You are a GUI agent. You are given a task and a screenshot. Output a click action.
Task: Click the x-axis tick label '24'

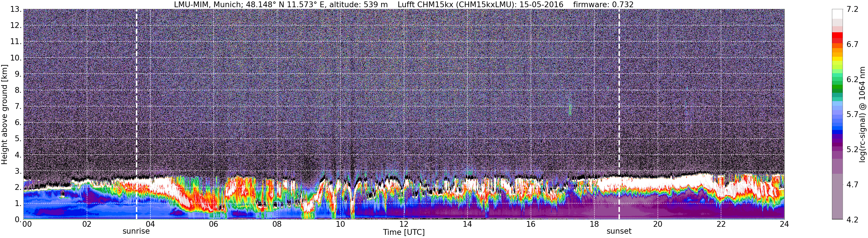click(784, 224)
